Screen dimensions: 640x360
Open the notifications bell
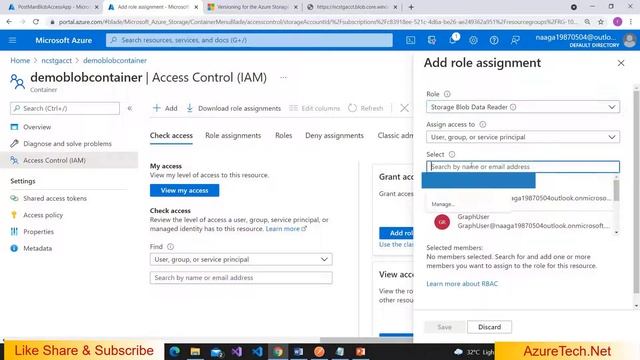tap(453, 40)
